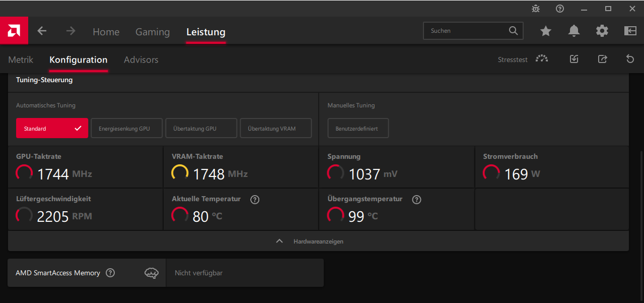Open the Gaming tab
This screenshot has height=303, width=644.
pyautogui.click(x=153, y=32)
